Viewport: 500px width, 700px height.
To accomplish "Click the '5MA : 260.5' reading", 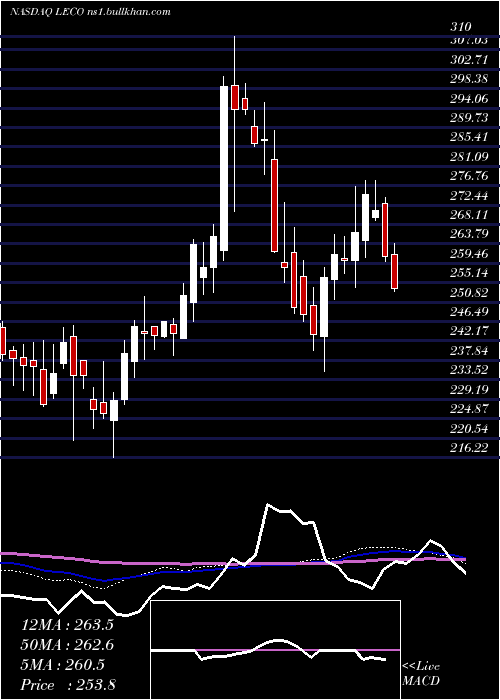I will pyautogui.click(x=63, y=665).
